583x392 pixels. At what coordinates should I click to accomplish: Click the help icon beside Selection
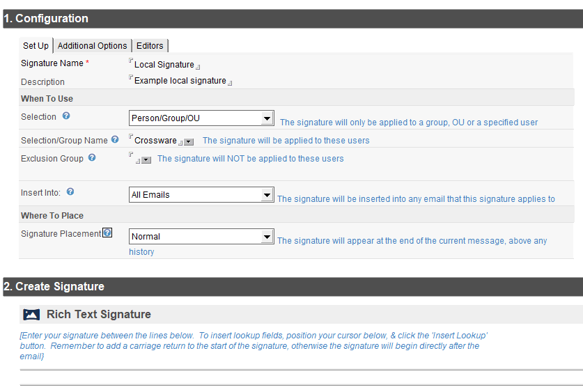tap(66, 117)
